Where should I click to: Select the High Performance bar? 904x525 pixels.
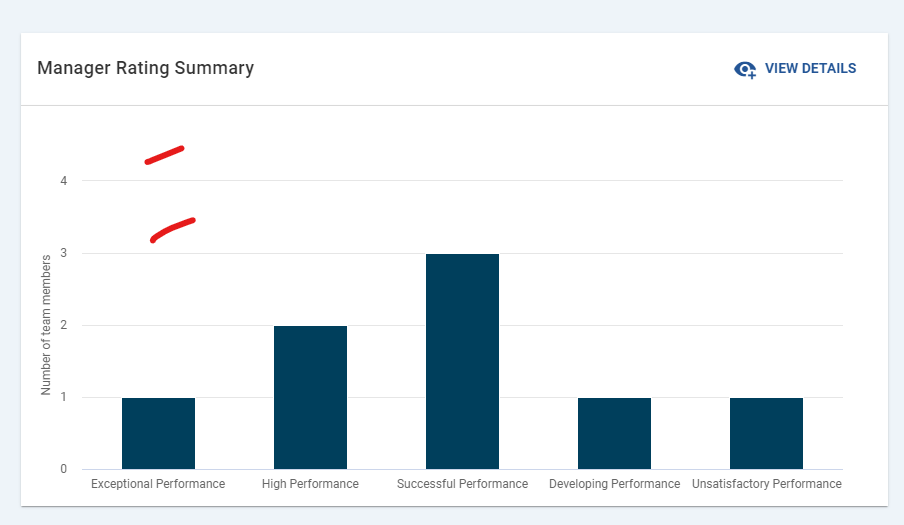(310, 397)
